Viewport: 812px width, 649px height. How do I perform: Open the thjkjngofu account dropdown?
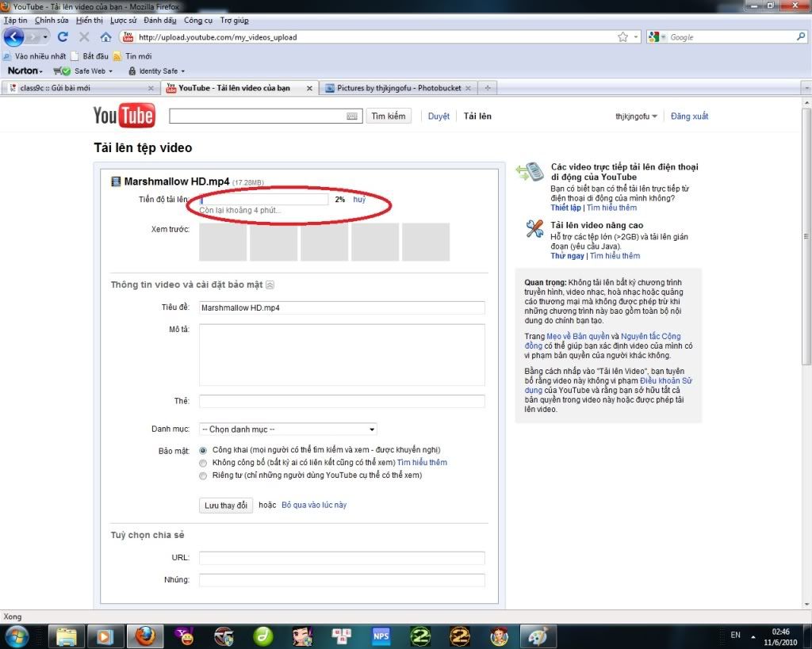click(x=636, y=116)
